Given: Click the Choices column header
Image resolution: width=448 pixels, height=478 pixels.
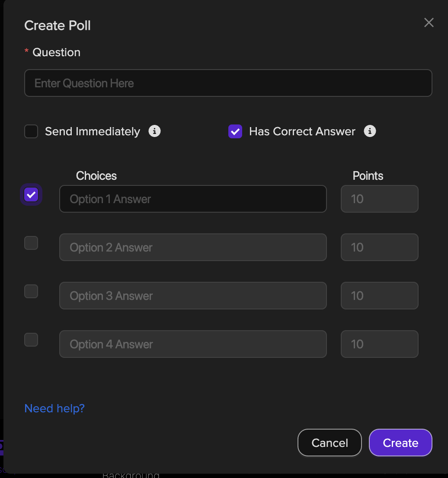Looking at the screenshot, I should tap(96, 175).
